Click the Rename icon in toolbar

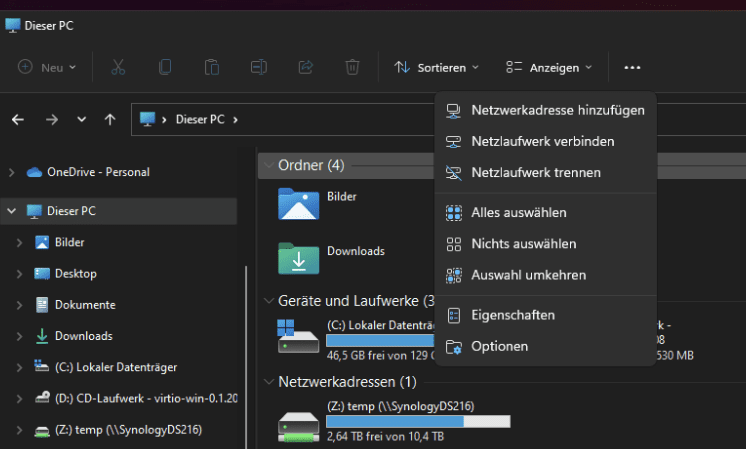point(259,67)
